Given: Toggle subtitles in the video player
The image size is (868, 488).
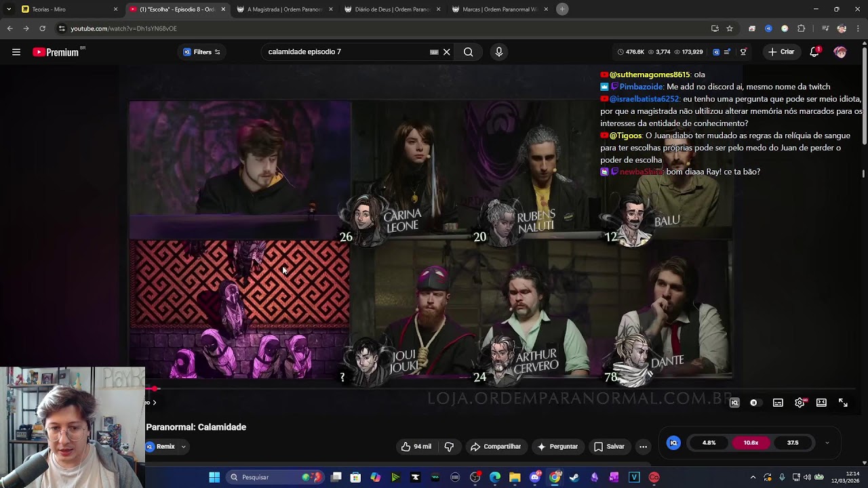Looking at the screenshot, I should (778, 403).
